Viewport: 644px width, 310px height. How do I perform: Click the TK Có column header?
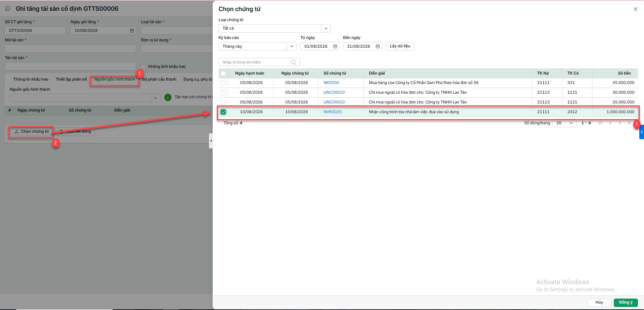pyautogui.click(x=573, y=73)
